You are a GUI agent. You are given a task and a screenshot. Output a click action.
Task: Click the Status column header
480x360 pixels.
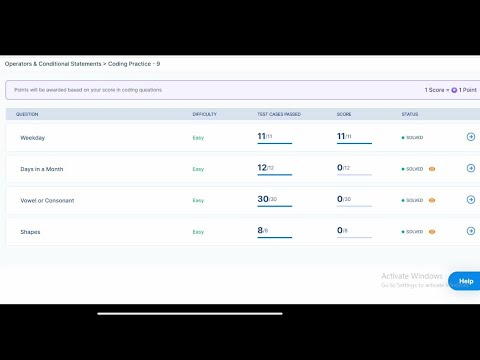tap(410, 114)
